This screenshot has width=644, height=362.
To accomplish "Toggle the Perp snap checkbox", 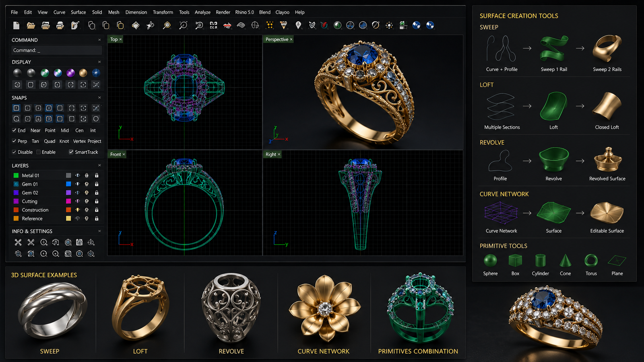I will click(14, 141).
